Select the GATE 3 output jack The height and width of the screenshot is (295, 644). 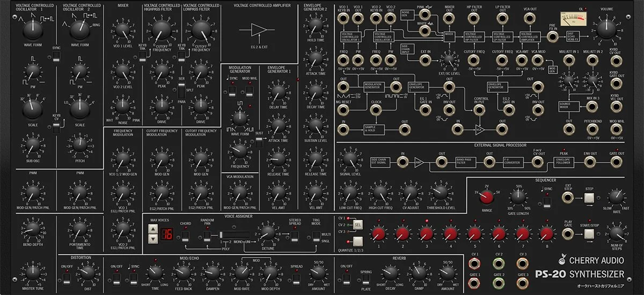tap(523, 282)
